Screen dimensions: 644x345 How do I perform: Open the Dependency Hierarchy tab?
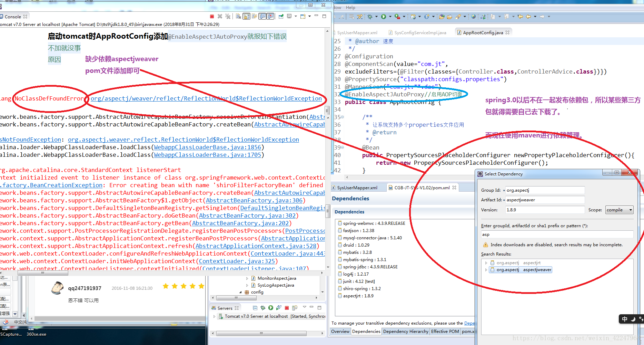[x=406, y=332]
